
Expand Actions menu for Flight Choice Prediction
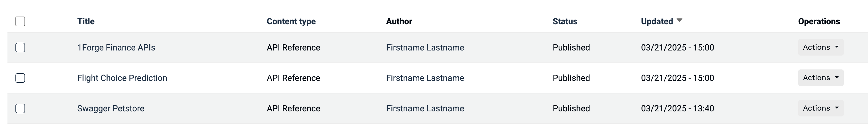(821, 78)
